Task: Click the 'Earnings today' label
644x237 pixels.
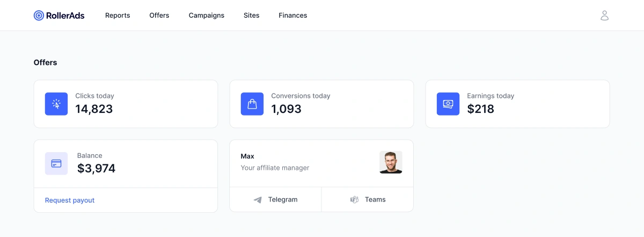Action: pos(491,96)
